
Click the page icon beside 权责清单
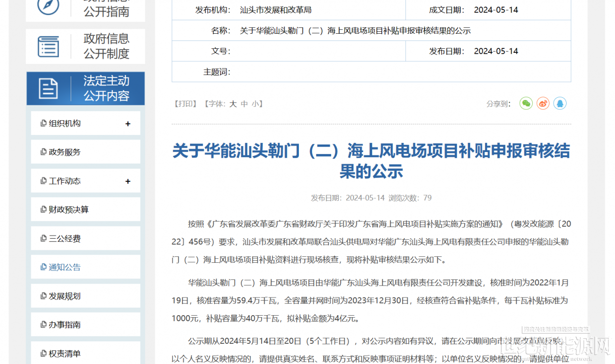(43, 353)
